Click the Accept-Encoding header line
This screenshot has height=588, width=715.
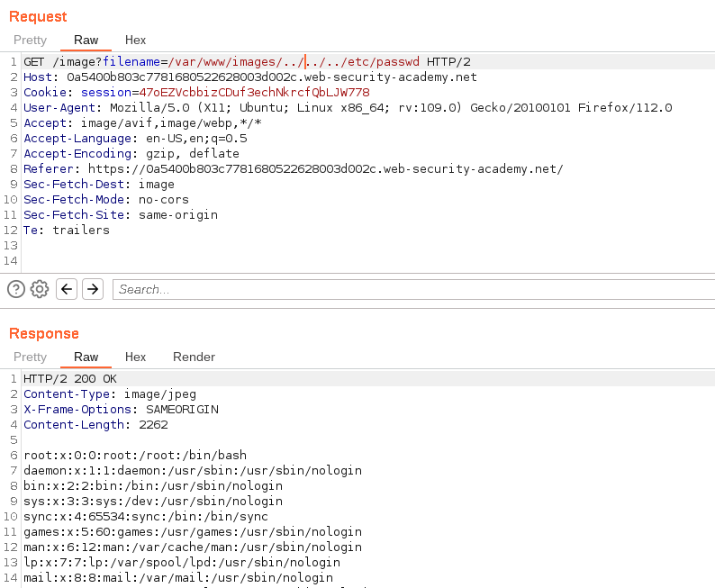(x=131, y=154)
